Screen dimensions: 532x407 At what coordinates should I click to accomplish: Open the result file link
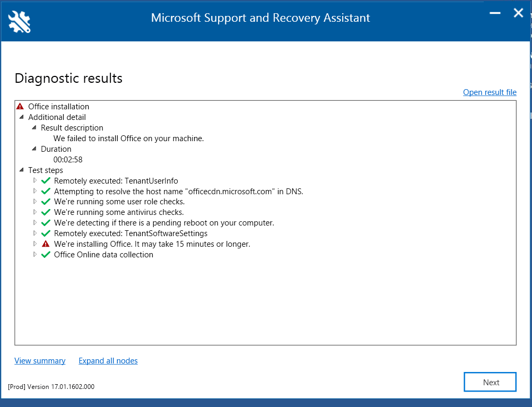490,92
